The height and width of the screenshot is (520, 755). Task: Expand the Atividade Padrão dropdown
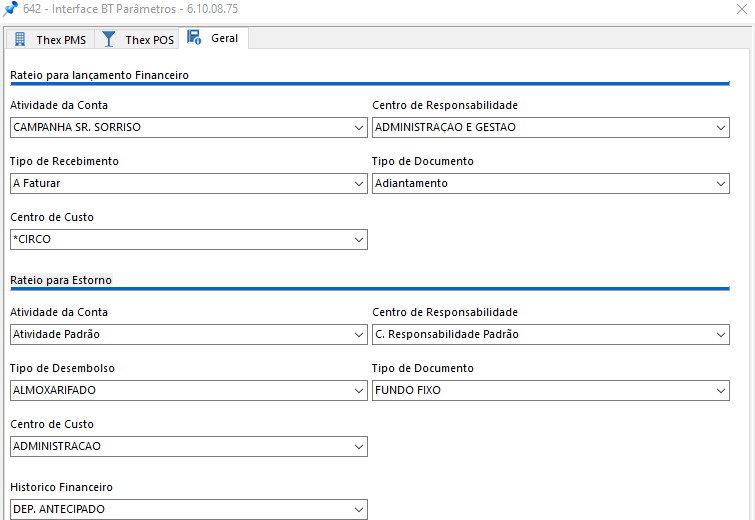pyautogui.click(x=359, y=335)
